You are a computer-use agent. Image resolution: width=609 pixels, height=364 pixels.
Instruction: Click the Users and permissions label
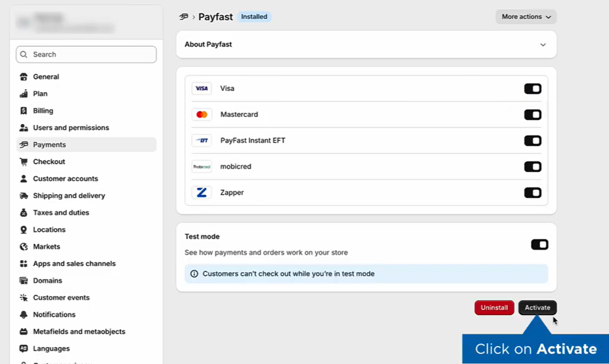tap(71, 127)
